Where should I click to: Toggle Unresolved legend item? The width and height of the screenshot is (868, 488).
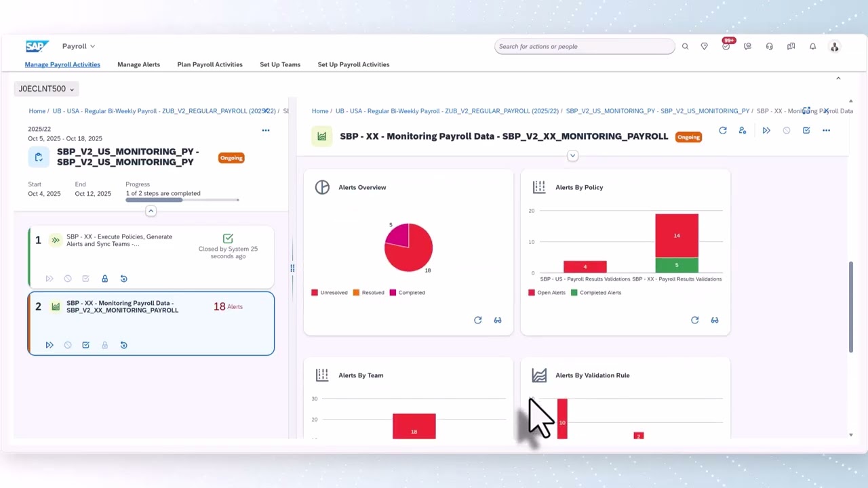[330, 293]
